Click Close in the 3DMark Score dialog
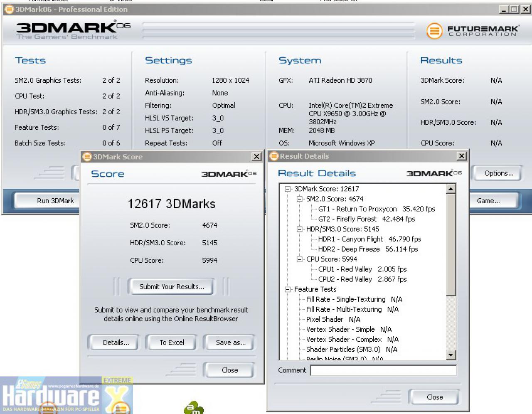Screen dimensions: 532x414 pos(229,370)
